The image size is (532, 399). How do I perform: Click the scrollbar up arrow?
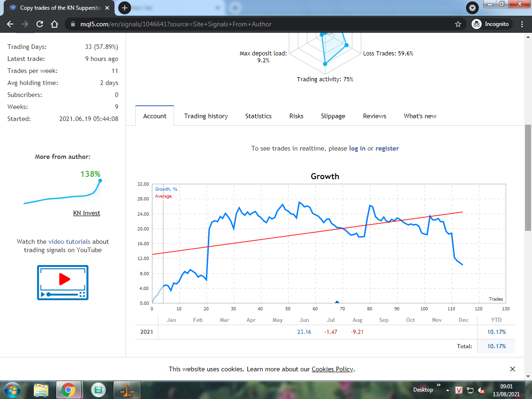click(528, 36)
